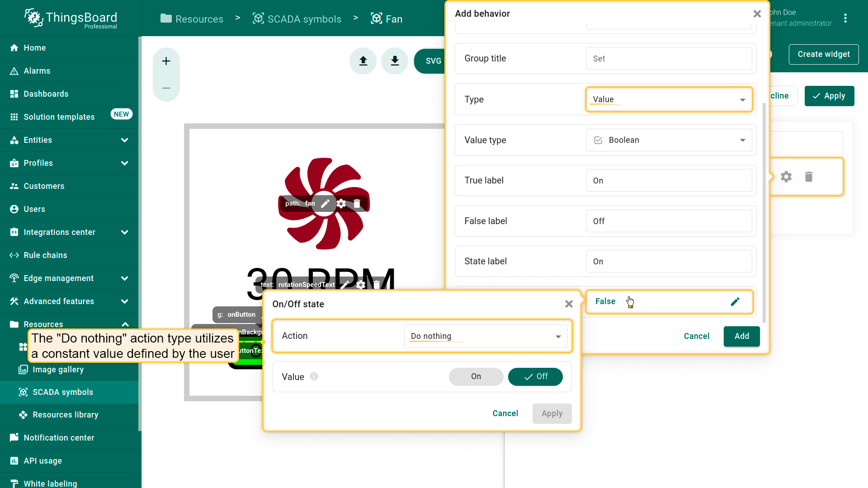The image size is (868, 488).
Task: Open the Value type Boolean dropdown
Action: click(669, 140)
